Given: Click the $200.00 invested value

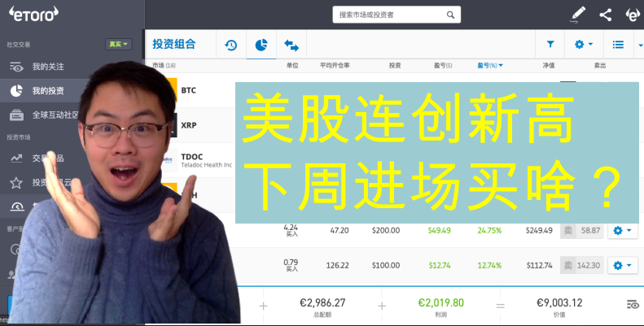Looking at the screenshot, I should click(386, 230).
